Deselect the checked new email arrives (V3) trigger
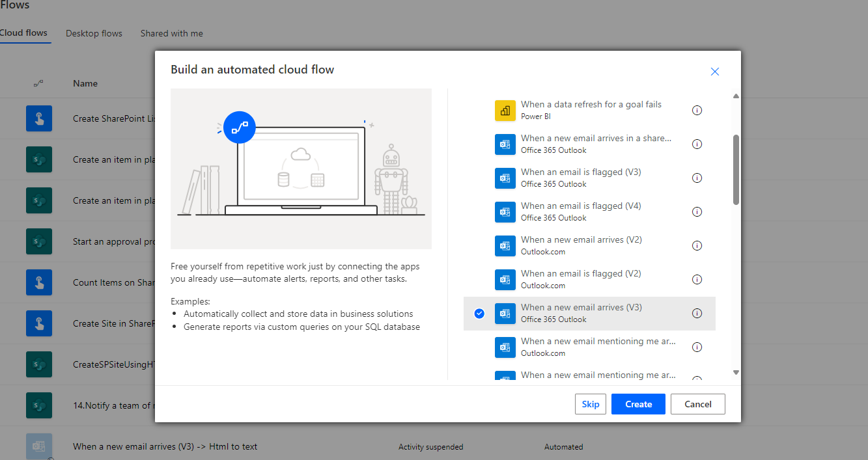 (479, 314)
